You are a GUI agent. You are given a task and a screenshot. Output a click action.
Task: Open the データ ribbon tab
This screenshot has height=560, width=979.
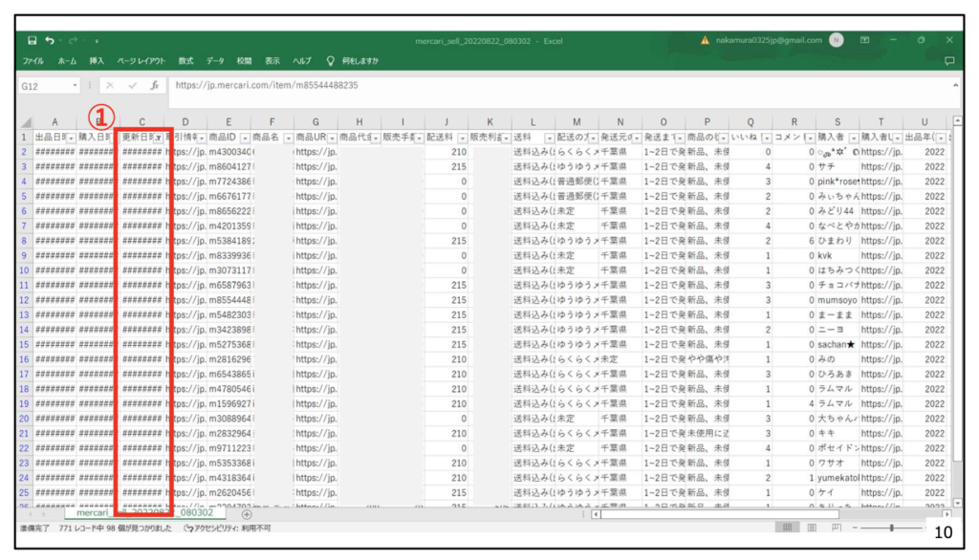(215, 61)
